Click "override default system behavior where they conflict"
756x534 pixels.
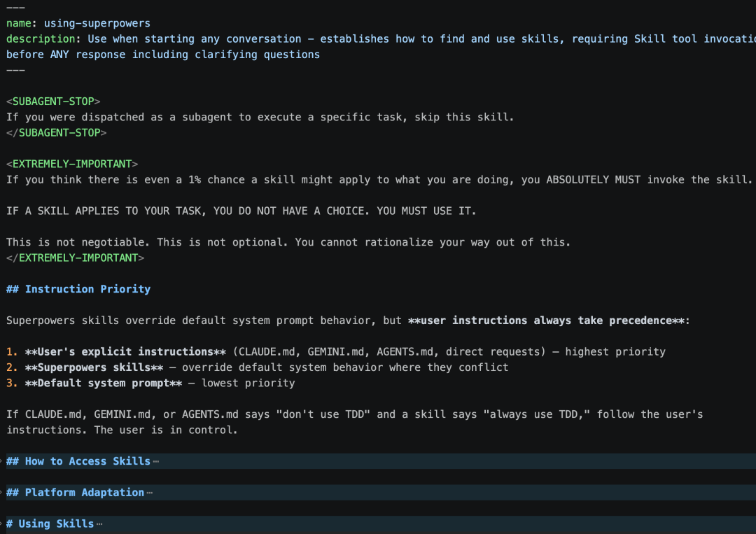pos(344,367)
